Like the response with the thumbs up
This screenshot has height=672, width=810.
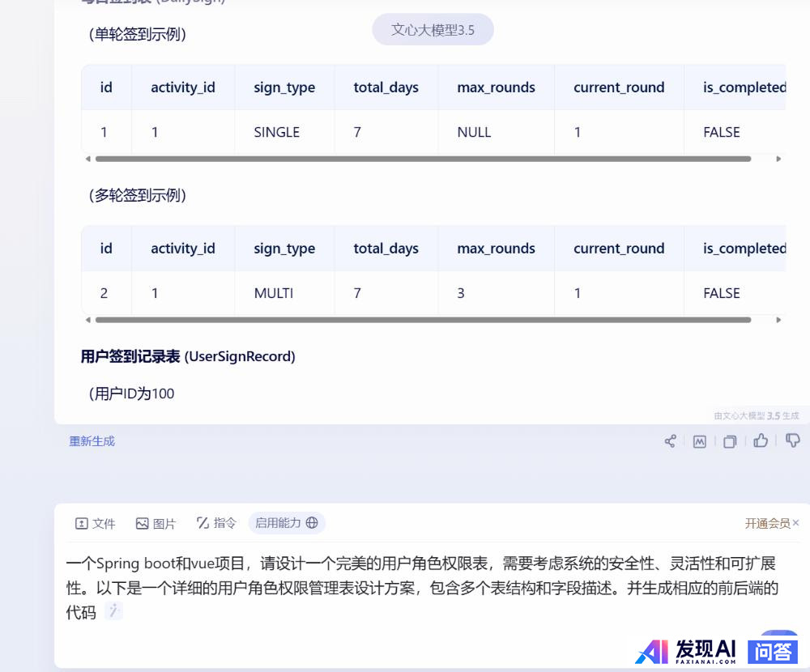[761, 440]
